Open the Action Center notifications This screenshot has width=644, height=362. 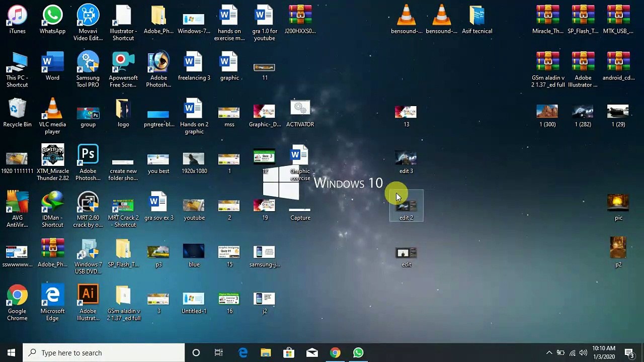pos(629,353)
